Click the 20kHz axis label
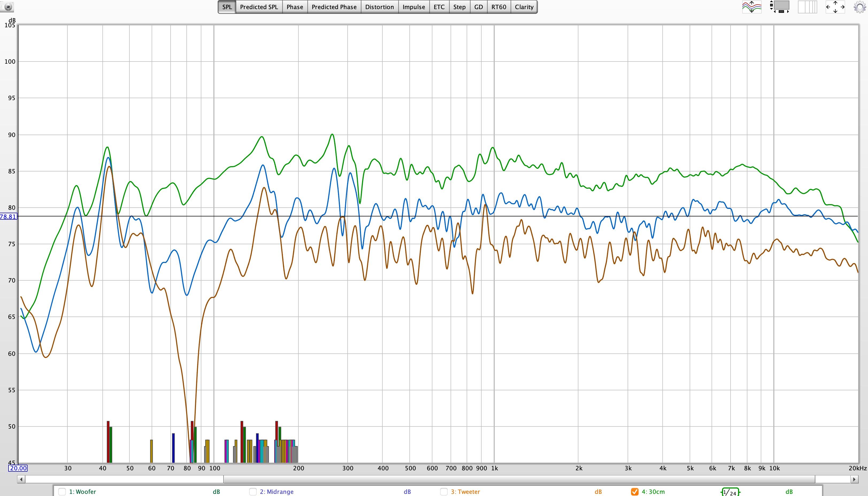 tap(858, 468)
